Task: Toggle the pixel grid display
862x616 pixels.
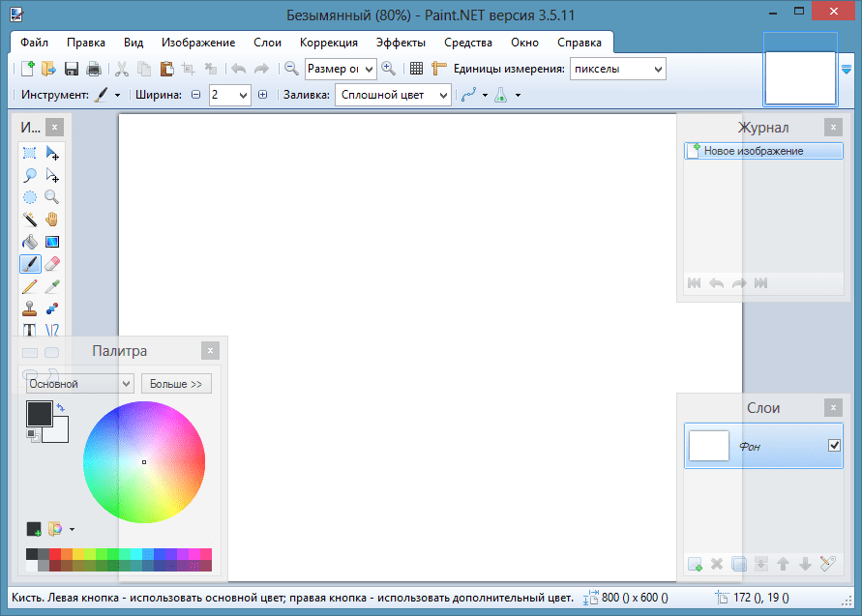Action: tap(416, 69)
